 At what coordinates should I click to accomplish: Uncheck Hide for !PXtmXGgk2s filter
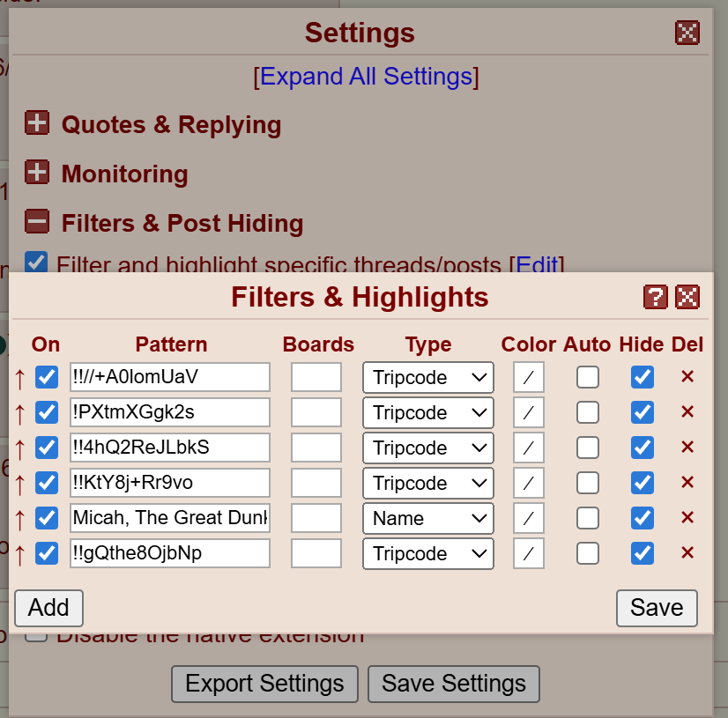643,412
